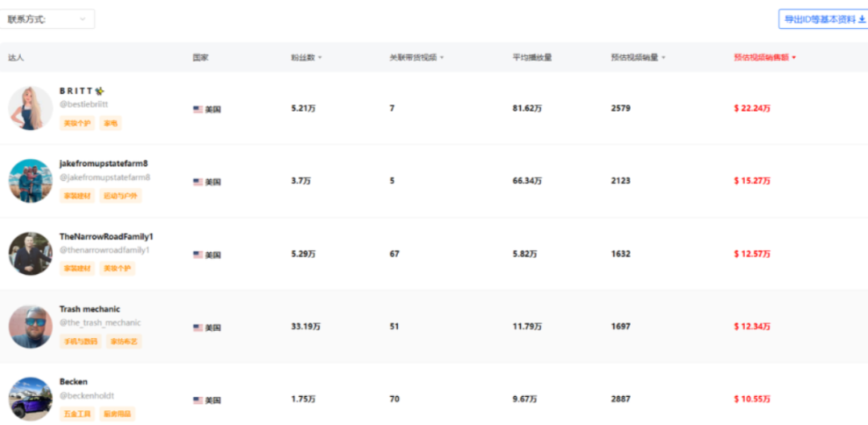
Task: Click the 平均播放量 column header
Action: [532, 58]
